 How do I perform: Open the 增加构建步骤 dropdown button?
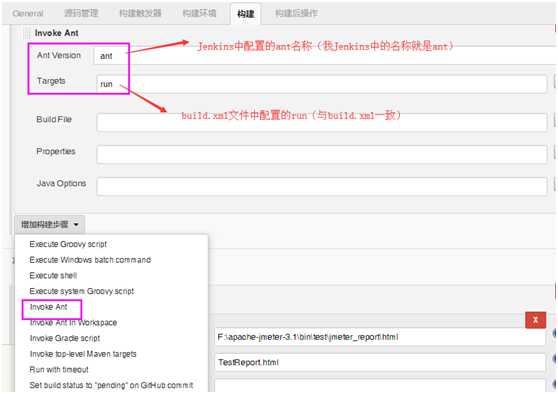50,225
